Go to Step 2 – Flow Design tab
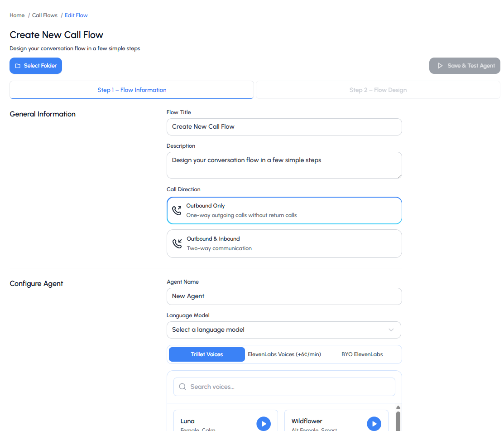Screen dimensions: 504x431 point(378,90)
